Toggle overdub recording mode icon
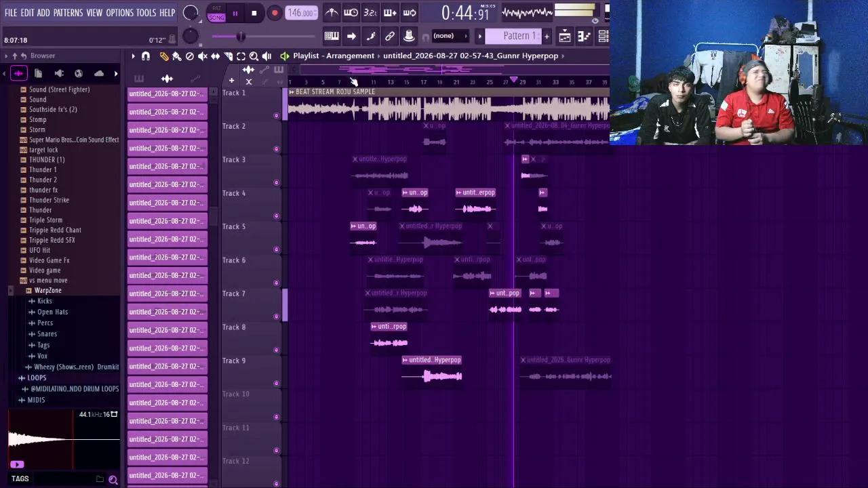This screenshot has width=868, height=488. pos(390,13)
